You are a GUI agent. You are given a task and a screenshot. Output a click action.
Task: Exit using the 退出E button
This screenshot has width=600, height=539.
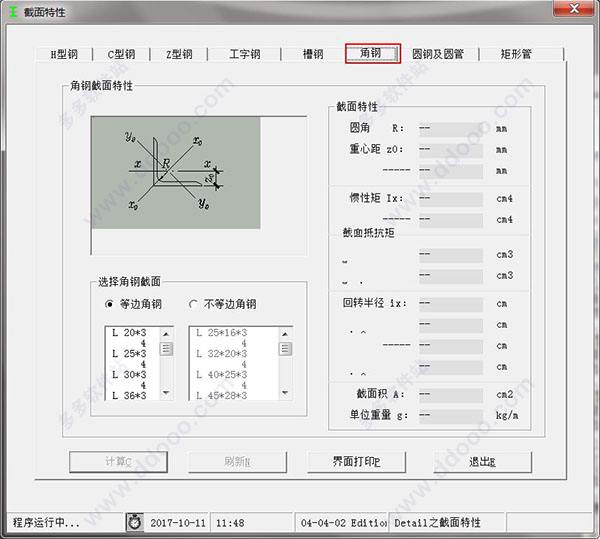482,462
